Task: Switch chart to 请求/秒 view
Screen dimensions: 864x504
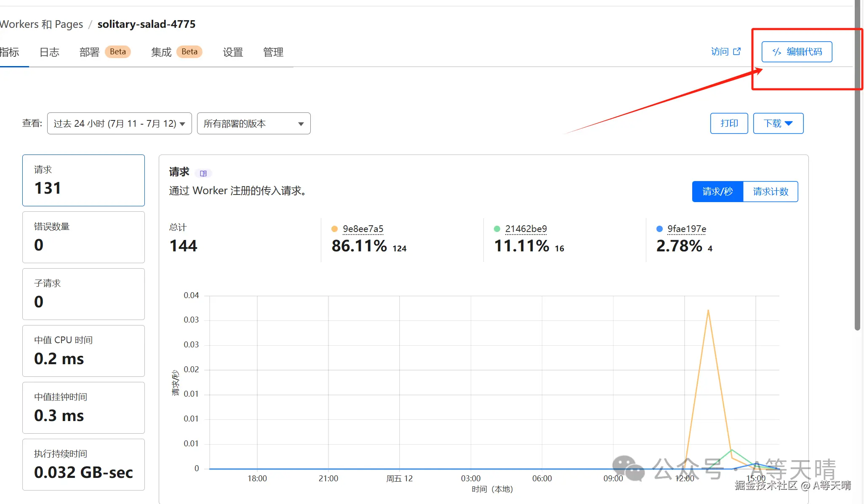Action: tap(717, 192)
